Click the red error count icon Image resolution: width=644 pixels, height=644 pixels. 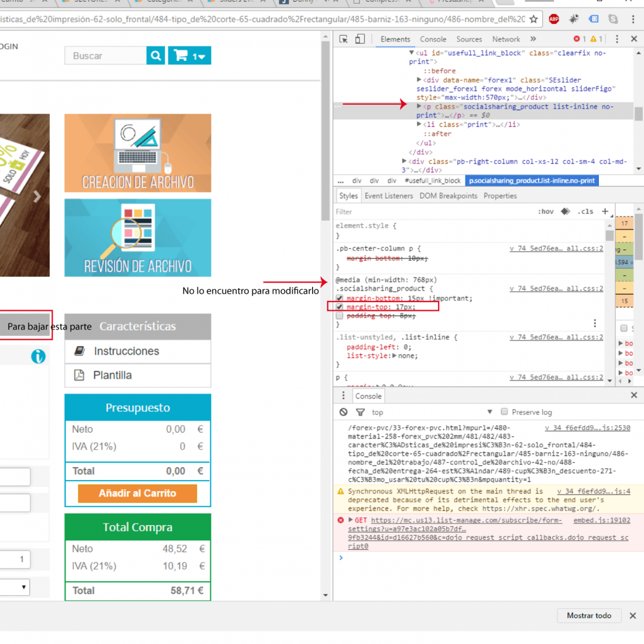coord(577,39)
